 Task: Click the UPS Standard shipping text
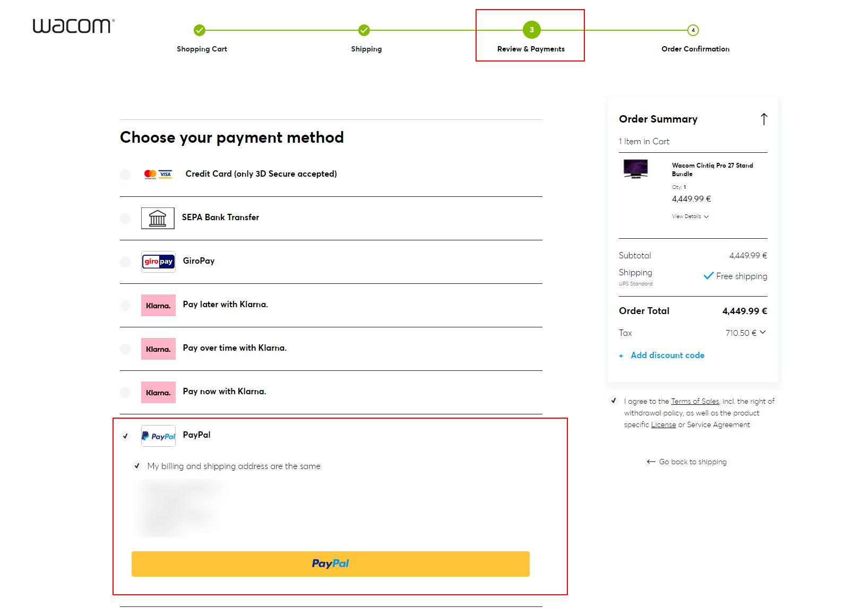(x=635, y=284)
